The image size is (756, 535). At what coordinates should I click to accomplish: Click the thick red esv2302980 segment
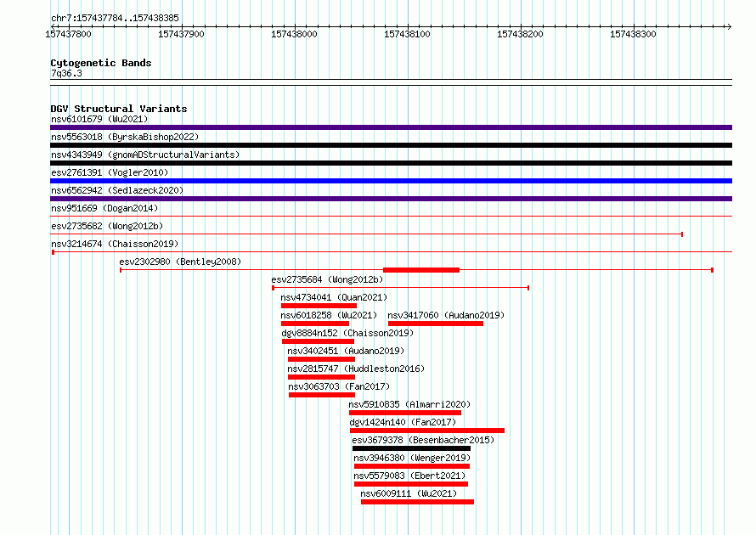(x=421, y=270)
